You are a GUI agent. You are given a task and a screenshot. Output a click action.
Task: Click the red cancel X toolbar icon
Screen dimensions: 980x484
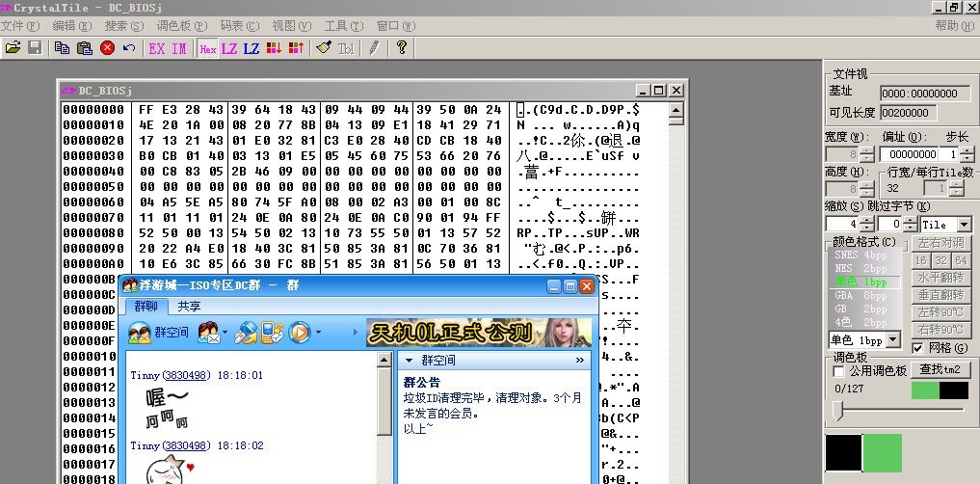coord(108,47)
